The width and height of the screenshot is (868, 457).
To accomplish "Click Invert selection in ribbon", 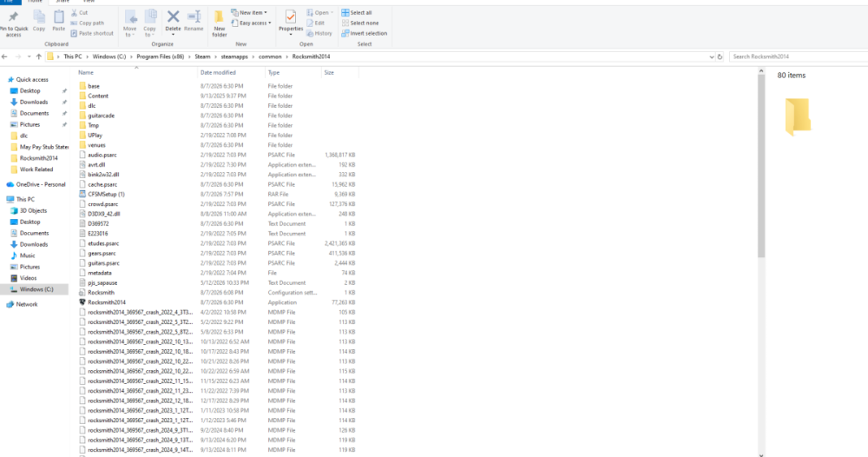I will point(365,33).
